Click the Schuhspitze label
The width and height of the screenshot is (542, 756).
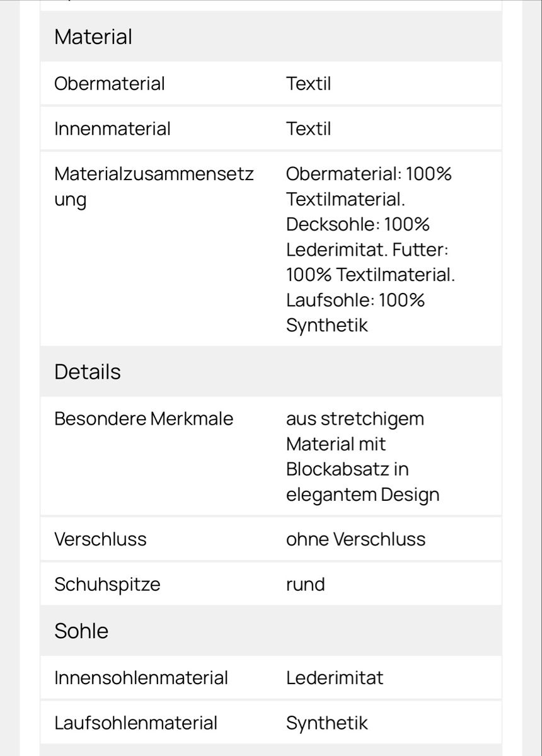[x=107, y=585]
